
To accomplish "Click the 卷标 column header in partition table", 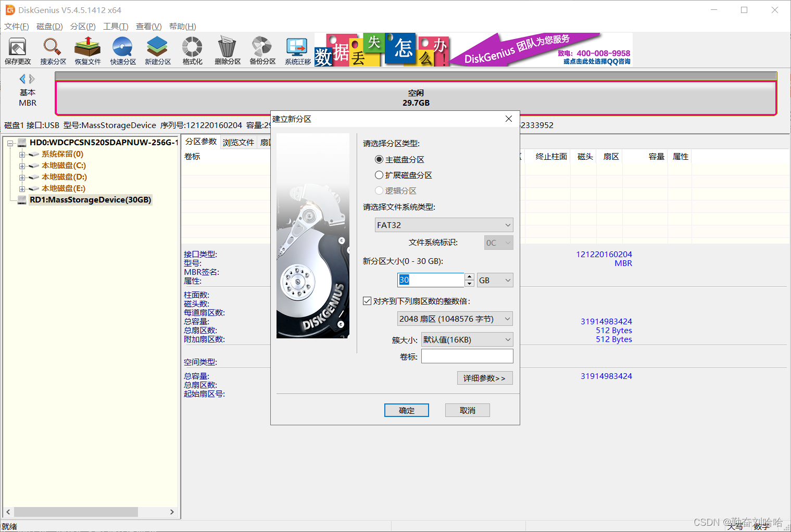I will (192, 156).
